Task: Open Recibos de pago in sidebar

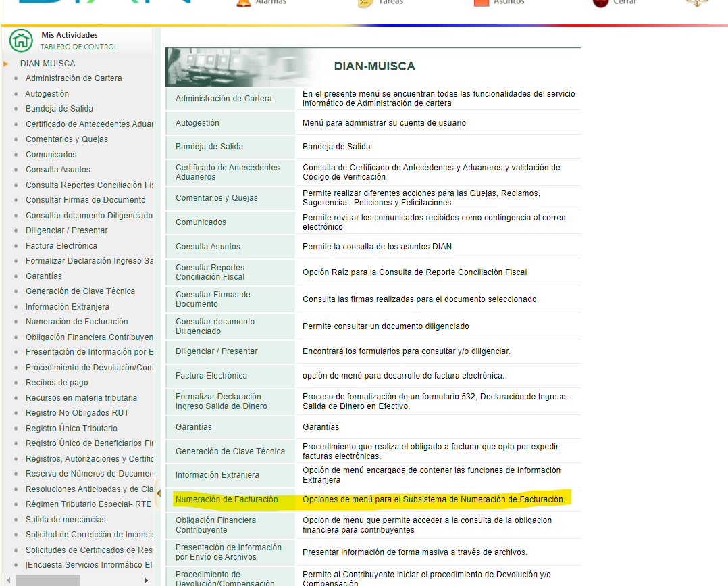Action: coord(57,382)
